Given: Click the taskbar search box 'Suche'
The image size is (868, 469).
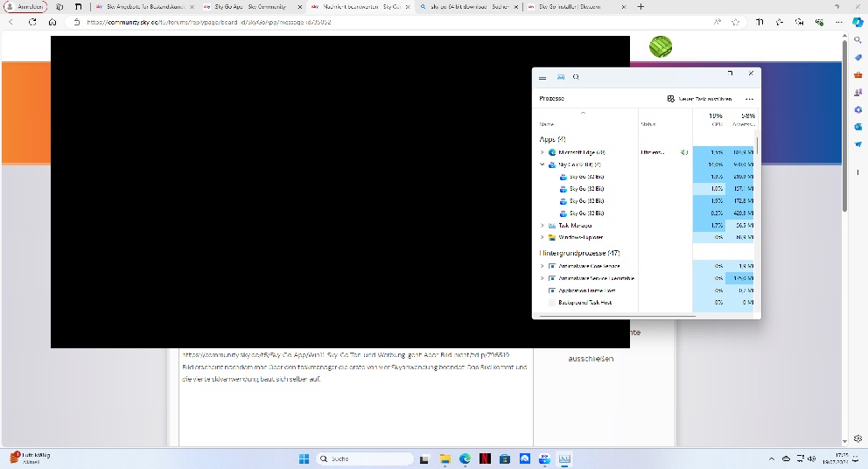Looking at the screenshot, I should click(364, 458).
